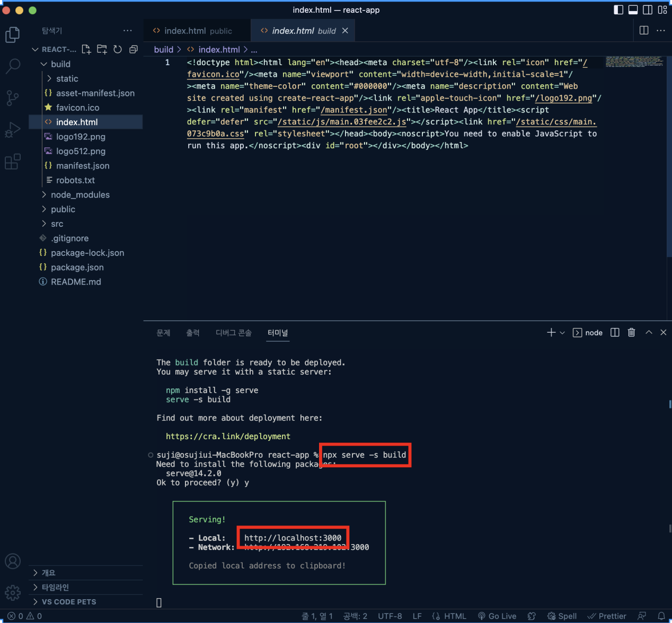Screen dimensions: 672x623
Task: Expand the 개요 outline section
Action: tap(85, 573)
